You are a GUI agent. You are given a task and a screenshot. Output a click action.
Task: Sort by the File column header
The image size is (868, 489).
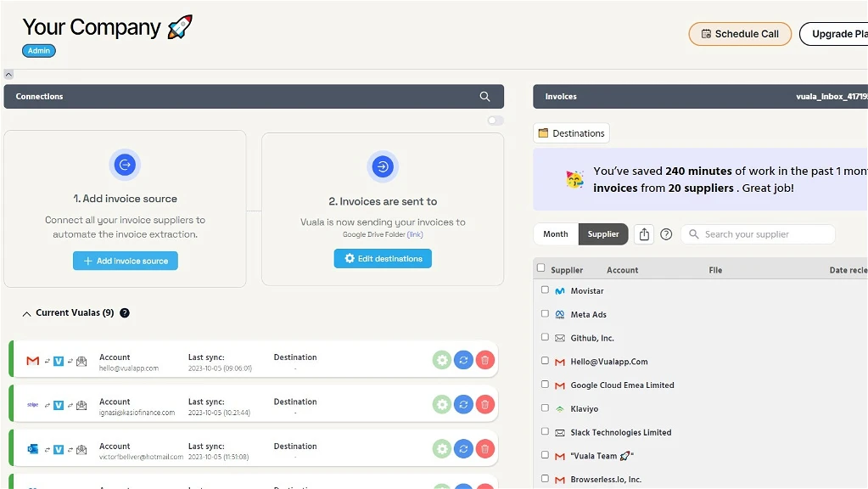[x=715, y=270]
